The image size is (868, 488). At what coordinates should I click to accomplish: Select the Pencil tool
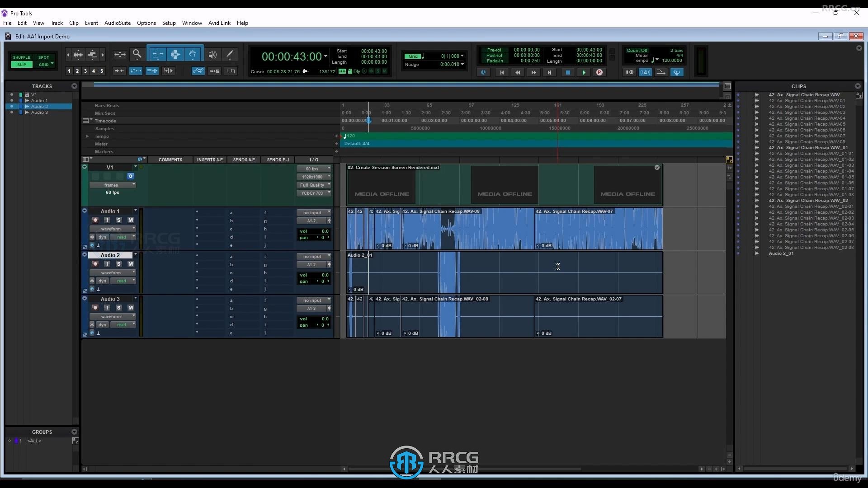tap(230, 55)
